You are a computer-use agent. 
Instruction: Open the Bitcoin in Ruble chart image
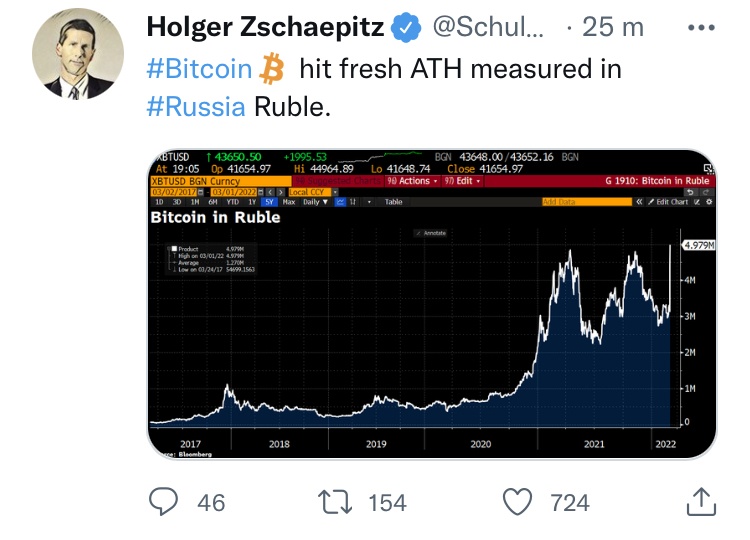pos(432,320)
